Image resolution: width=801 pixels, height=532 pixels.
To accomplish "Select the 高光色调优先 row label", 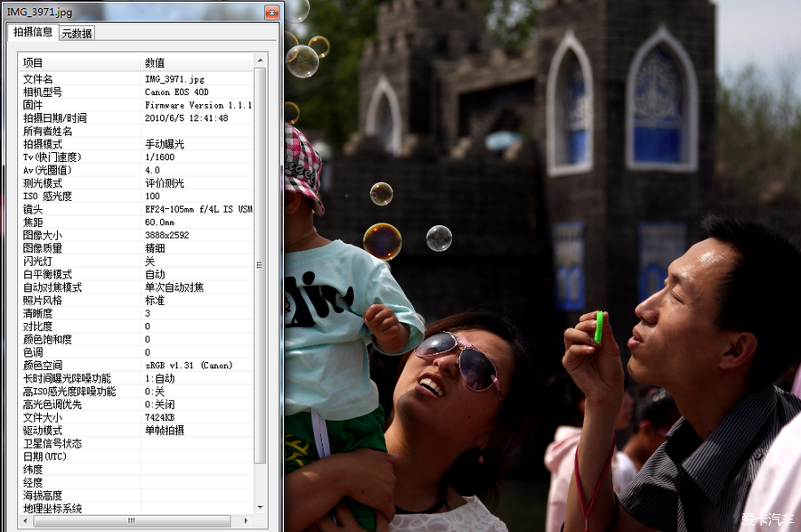I will (x=53, y=405).
